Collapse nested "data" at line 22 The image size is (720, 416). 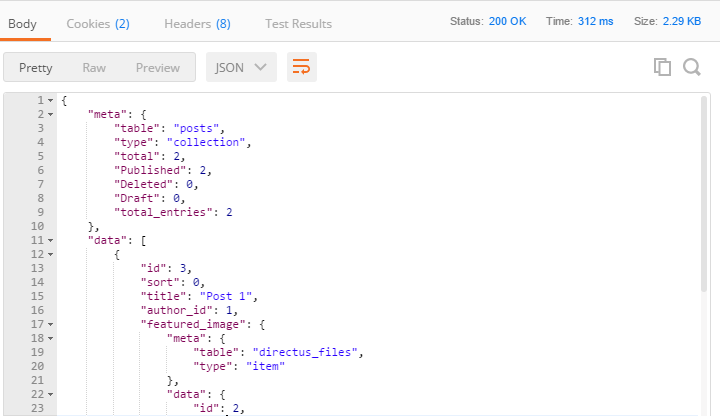click(51, 394)
